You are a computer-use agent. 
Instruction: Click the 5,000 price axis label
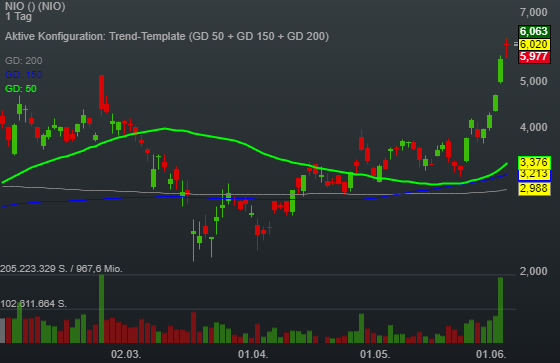(533, 81)
